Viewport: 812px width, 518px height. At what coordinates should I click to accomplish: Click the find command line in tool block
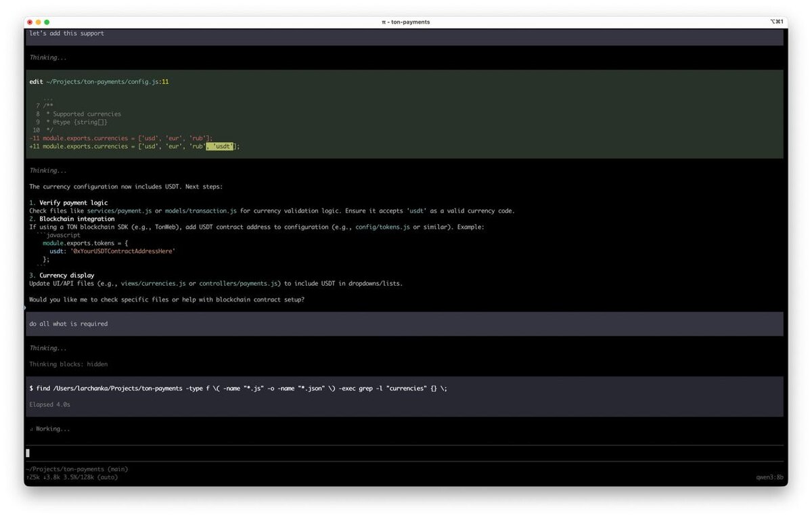(238, 388)
